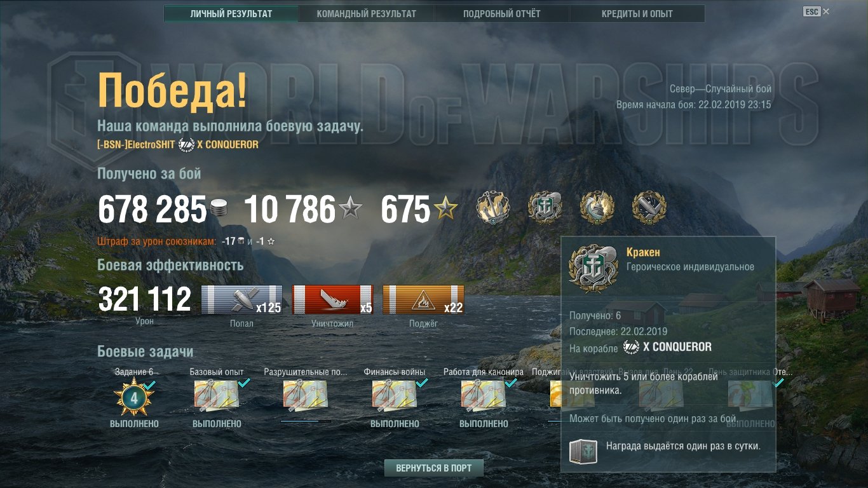
Task: Click the Вернуться в порт button
Action: pyautogui.click(x=434, y=468)
